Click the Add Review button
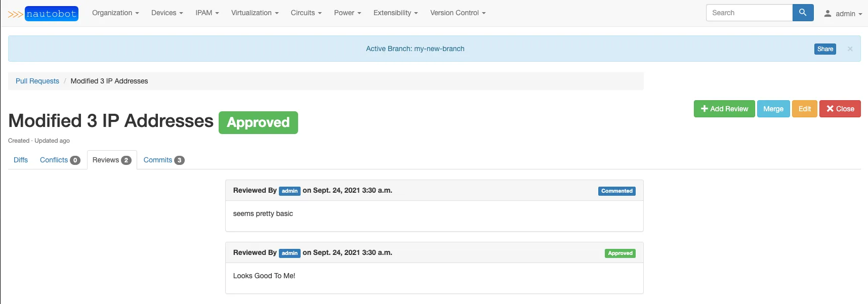Image resolution: width=868 pixels, height=304 pixels. (724, 109)
